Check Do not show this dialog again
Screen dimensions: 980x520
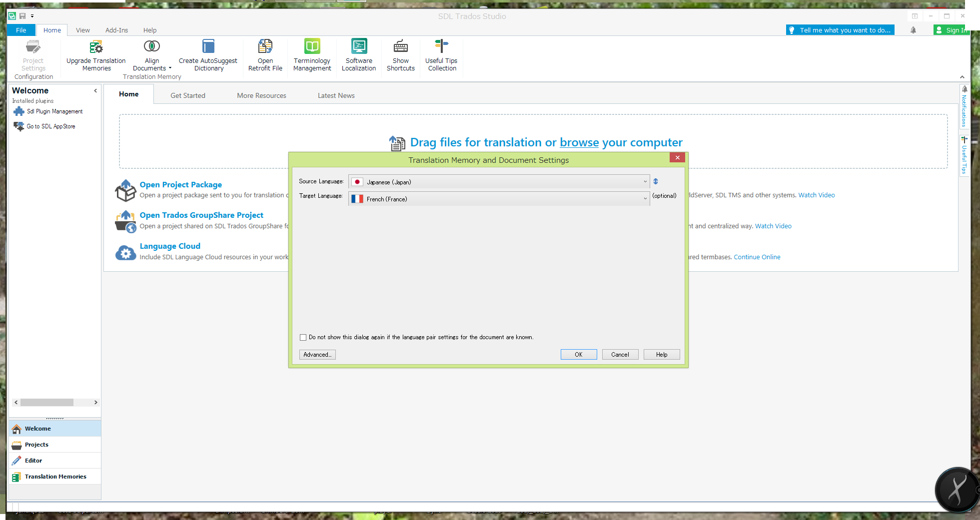303,338
